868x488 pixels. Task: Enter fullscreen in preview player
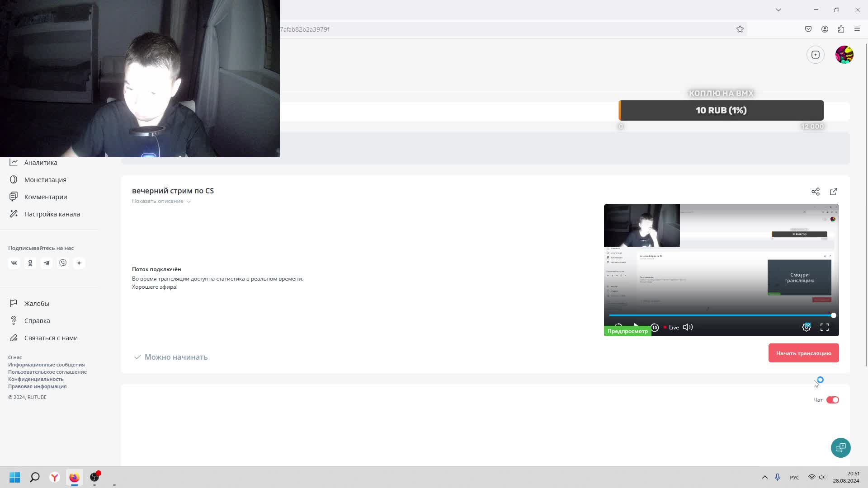824,327
